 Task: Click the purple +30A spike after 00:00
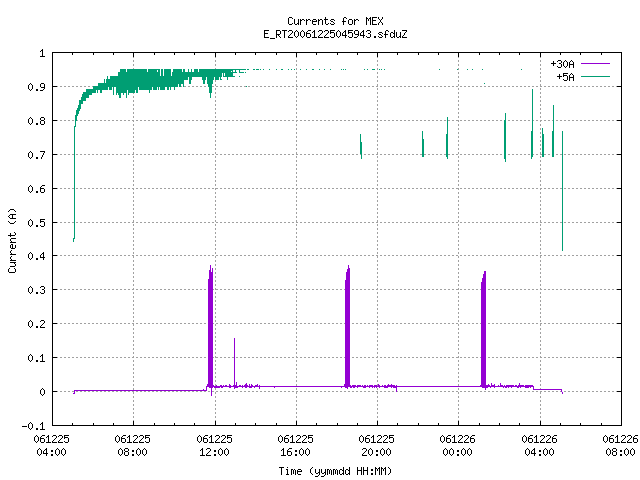pyautogui.click(x=484, y=329)
